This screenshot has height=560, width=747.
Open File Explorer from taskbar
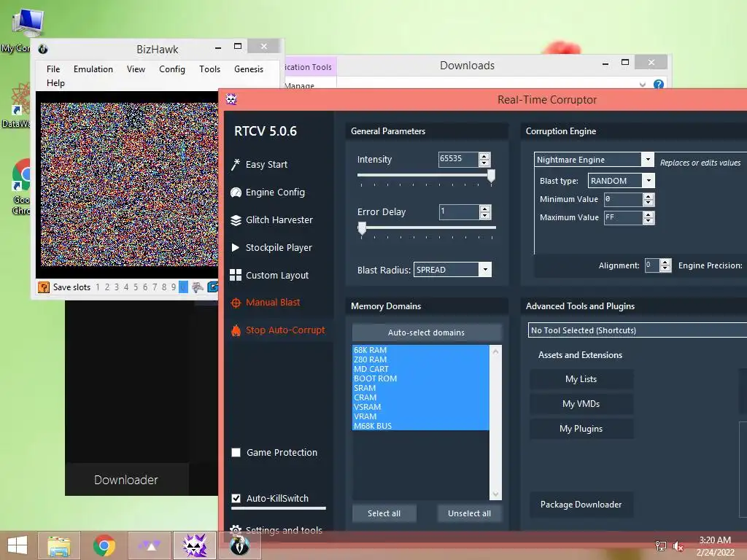point(59,545)
